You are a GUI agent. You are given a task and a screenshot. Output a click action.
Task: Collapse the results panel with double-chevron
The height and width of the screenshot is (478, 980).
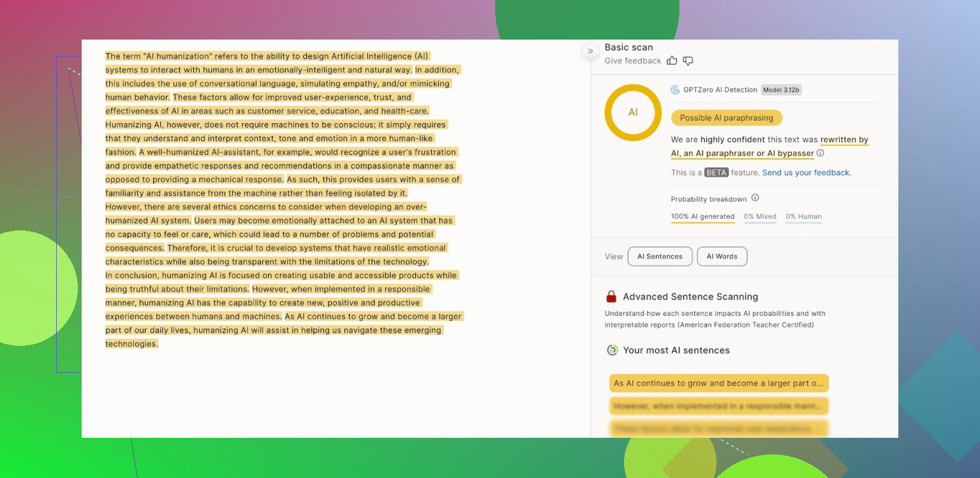[590, 51]
